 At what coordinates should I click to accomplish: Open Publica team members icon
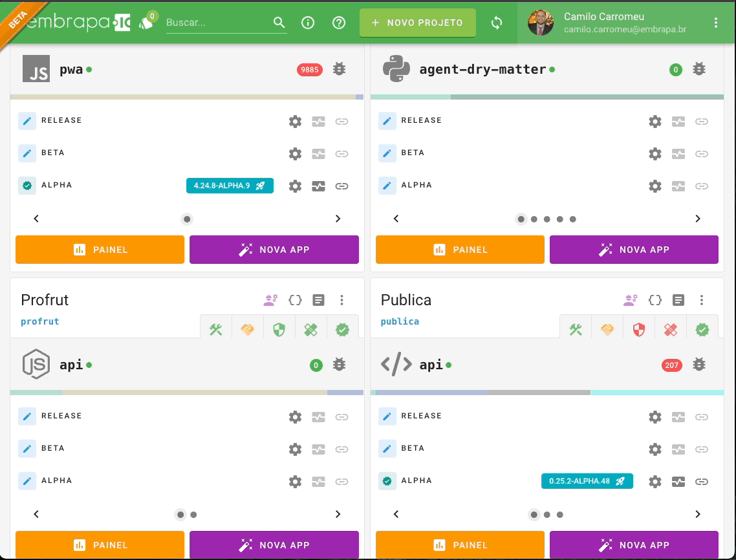coord(631,300)
